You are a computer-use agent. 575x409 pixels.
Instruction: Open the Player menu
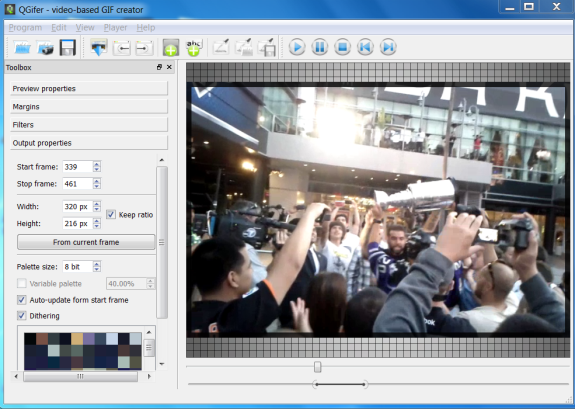[116, 28]
